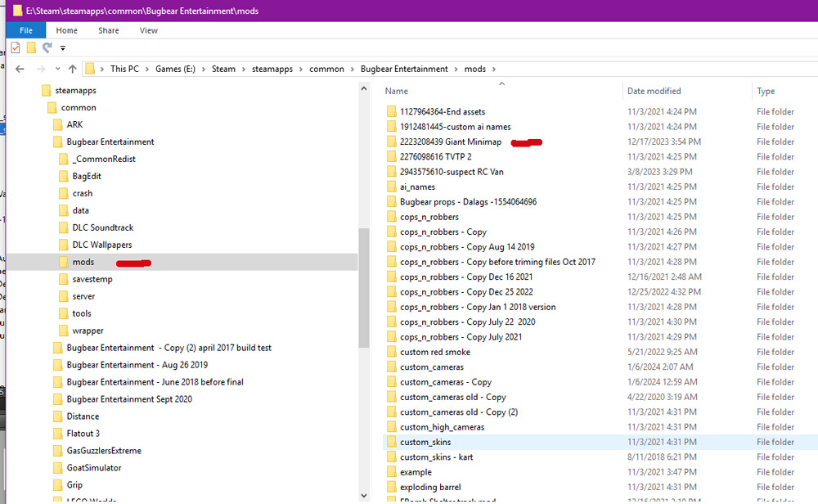The image size is (818, 504).
Task: Expand the chevron after steamapps breadcrumb
Action: [301, 69]
